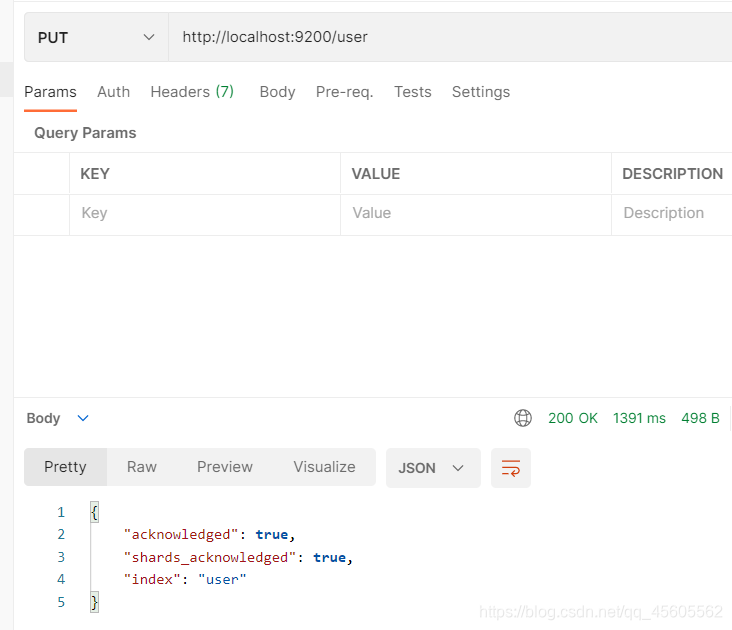Click the closing brace on line 5
The height and width of the screenshot is (630, 732).
[94, 602]
